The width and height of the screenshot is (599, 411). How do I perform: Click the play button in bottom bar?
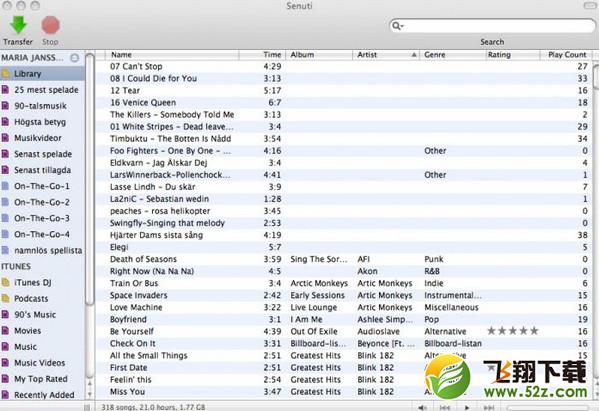pyautogui.click(x=466, y=408)
